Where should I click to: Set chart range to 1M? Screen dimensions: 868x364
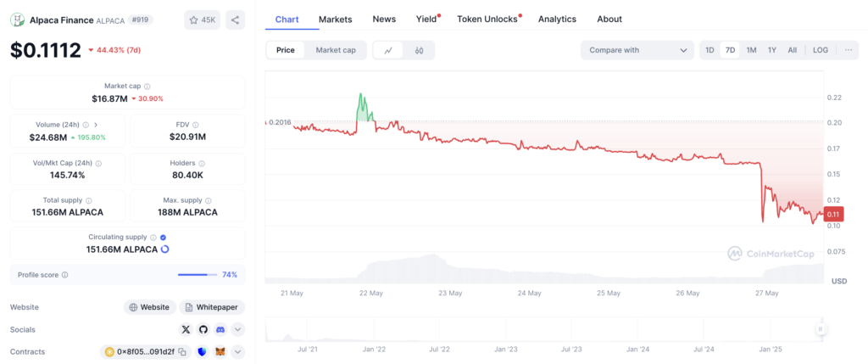751,50
